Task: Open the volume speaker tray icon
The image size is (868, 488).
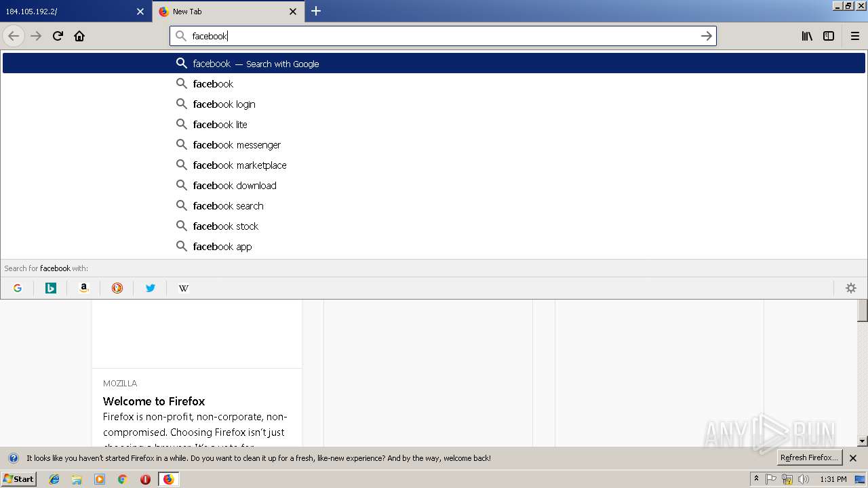Action: (804, 479)
